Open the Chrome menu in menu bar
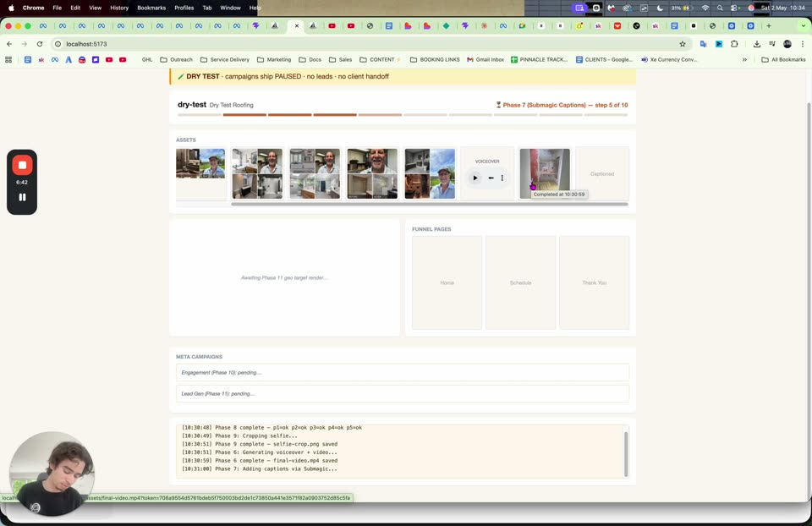Viewport: 812px width, 526px height. point(33,8)
